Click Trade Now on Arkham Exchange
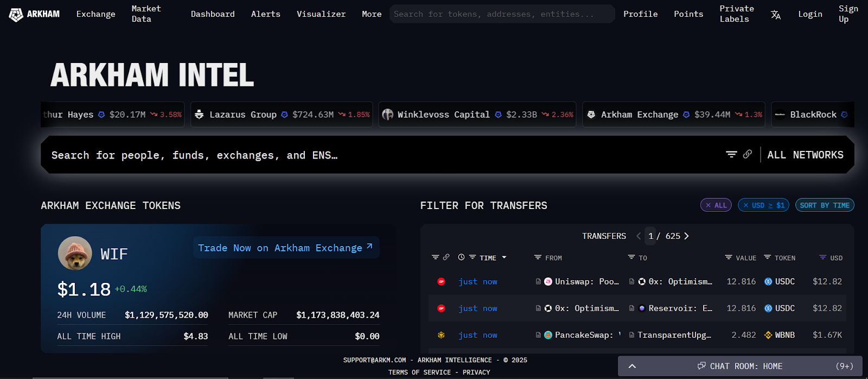 (286, 248)
